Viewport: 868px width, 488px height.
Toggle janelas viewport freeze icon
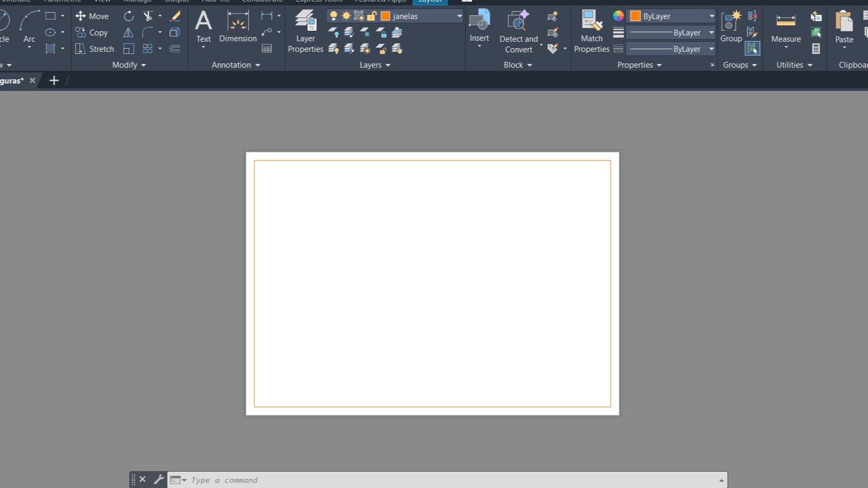359,16
